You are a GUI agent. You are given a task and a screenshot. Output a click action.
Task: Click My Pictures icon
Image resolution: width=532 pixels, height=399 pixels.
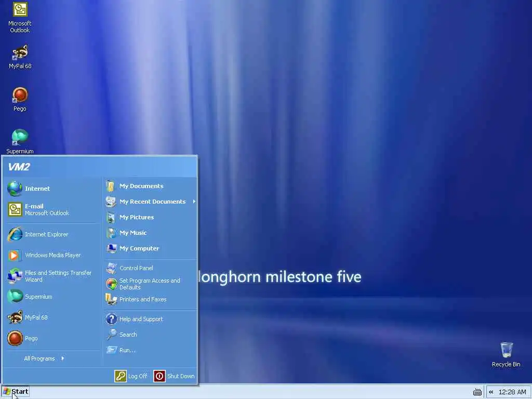click(111, 218)
